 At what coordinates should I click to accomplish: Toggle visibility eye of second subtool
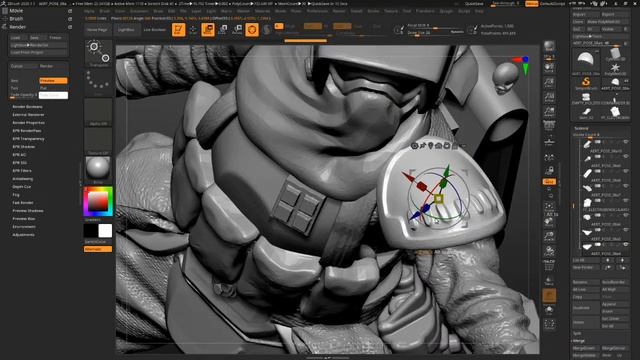pyautogui.click(x=626, y=156)
